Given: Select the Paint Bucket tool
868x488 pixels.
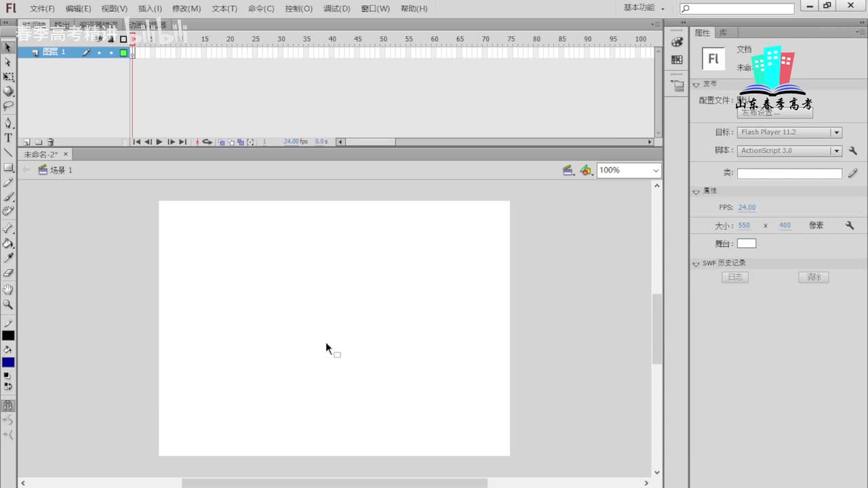Looking at the screenshot, I should tap(8, 243).
